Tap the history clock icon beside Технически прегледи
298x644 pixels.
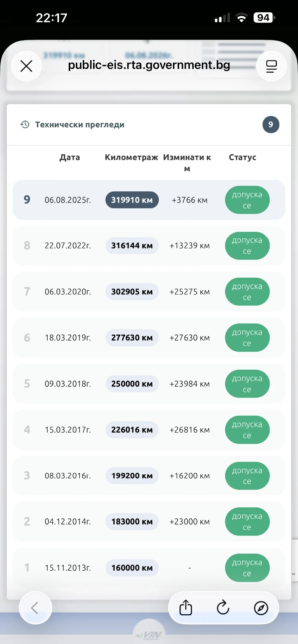(25, 125)
